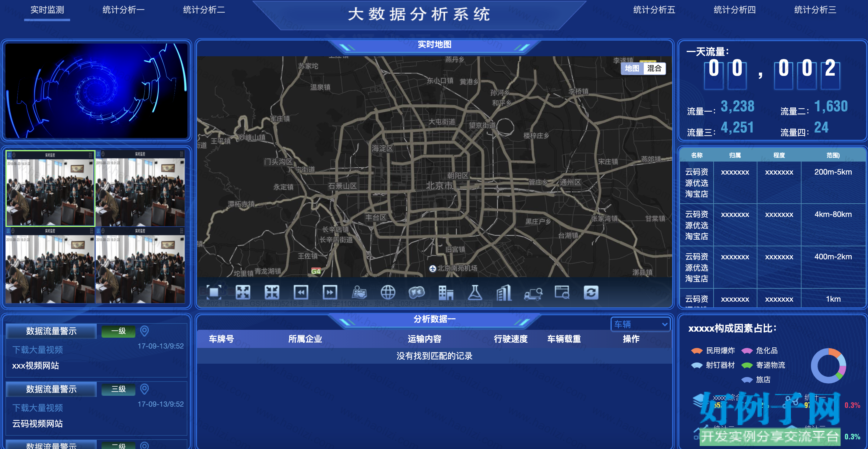Toggle the 旅店 legend item
This screenshot has width=868, height=449.
click(x=756, y=379)
